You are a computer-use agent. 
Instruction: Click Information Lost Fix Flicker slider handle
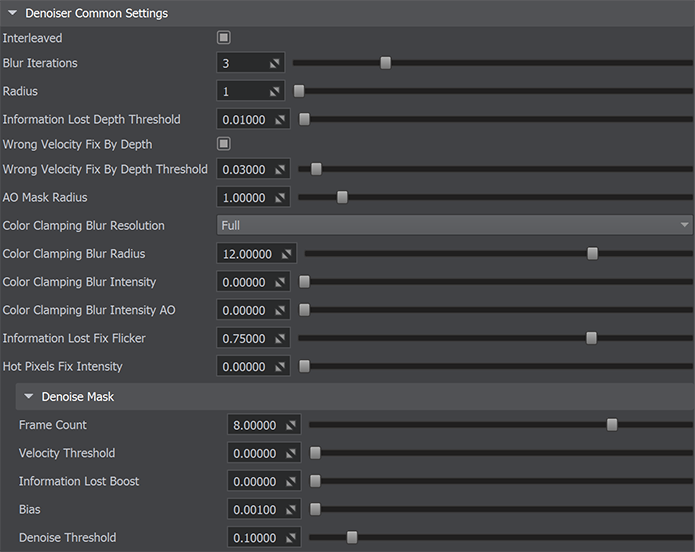point(591,338)
